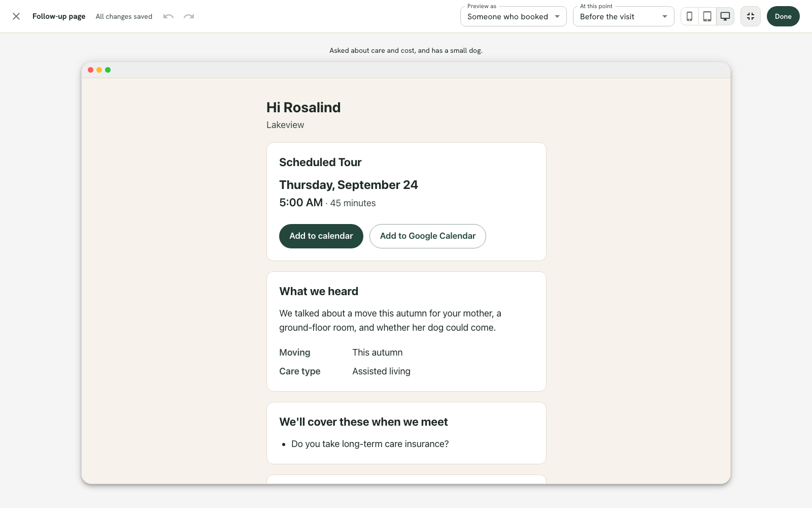Click the Done button
The width and height of the screenshot is (812, 508).
[783, 16]
